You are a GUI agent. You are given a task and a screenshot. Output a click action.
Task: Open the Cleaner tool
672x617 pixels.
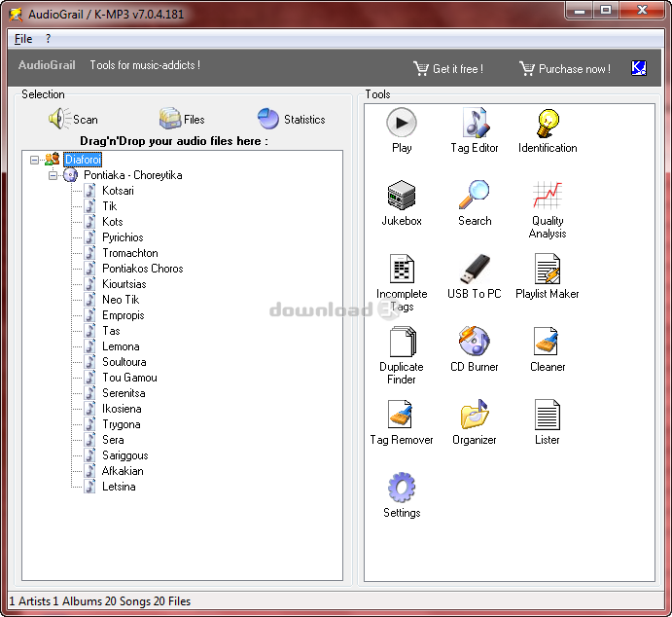548,349
